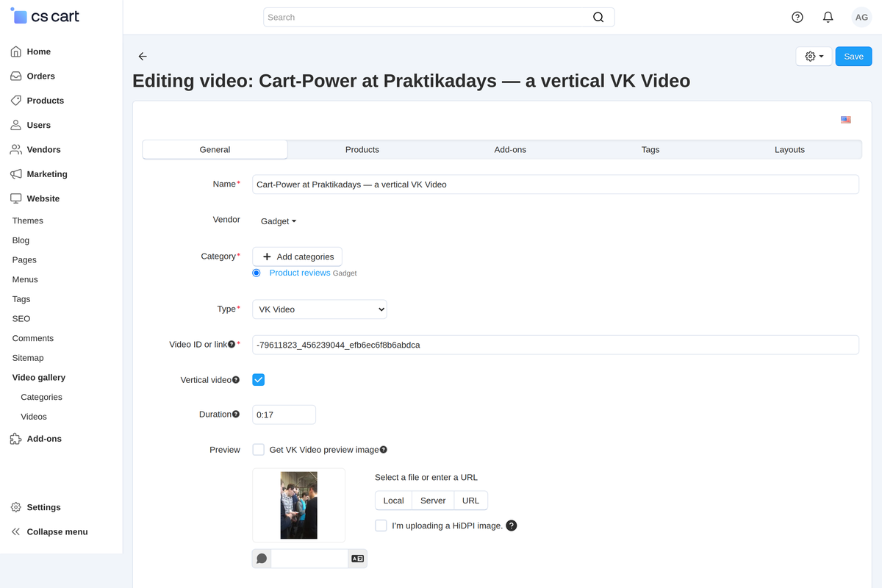Open Video gallery Categories
The image size is (882, 588).
[41, 397]
